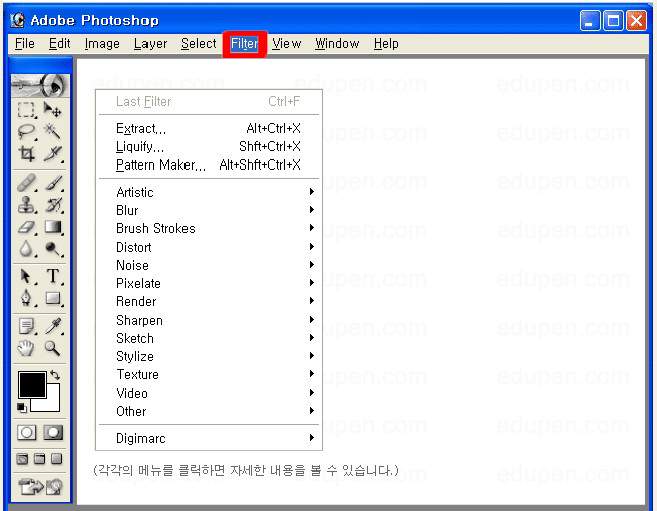Select the Slice tool
The image size is (657, 511).
click(53, 154)
